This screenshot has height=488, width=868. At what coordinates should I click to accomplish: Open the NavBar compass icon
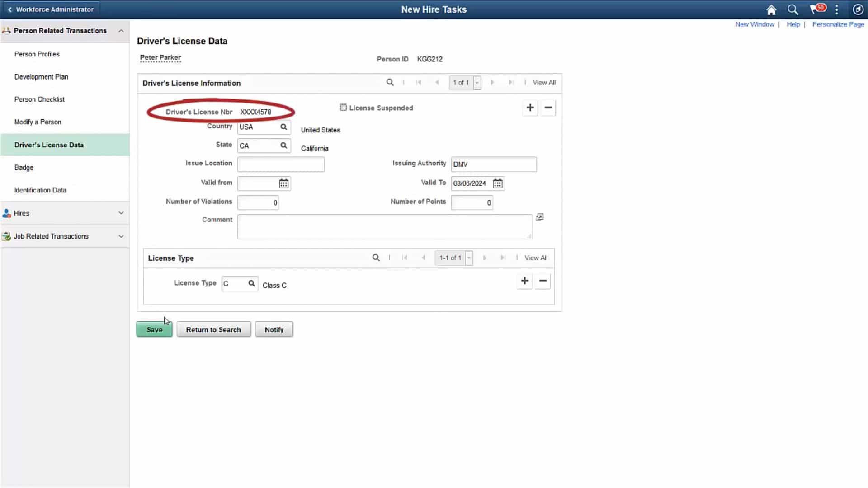[x=858, y=9]
